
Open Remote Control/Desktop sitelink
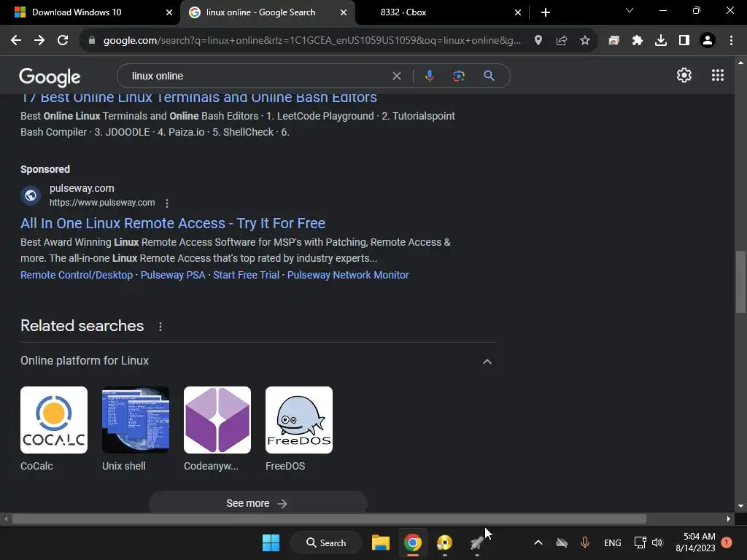(x=77, y=275)
